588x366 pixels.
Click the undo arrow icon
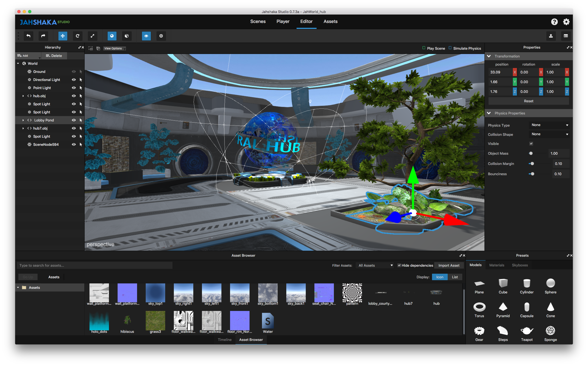pyautogui.click(x=28, y=36)
